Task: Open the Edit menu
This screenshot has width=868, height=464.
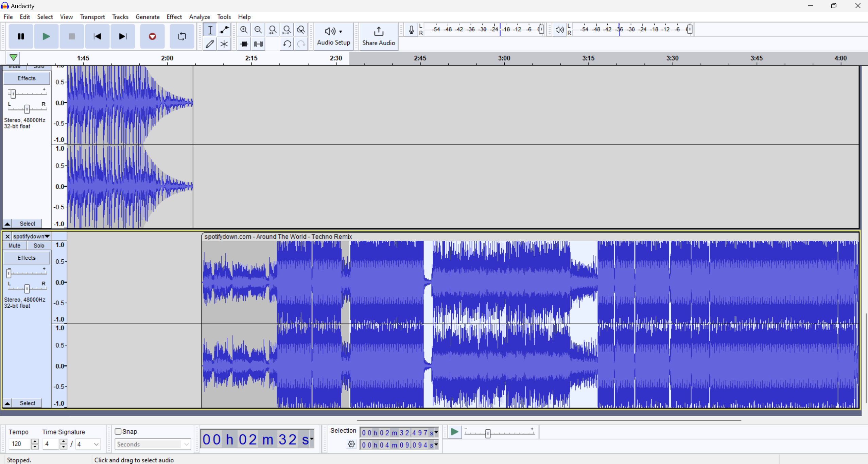Action: click(25, 17)
